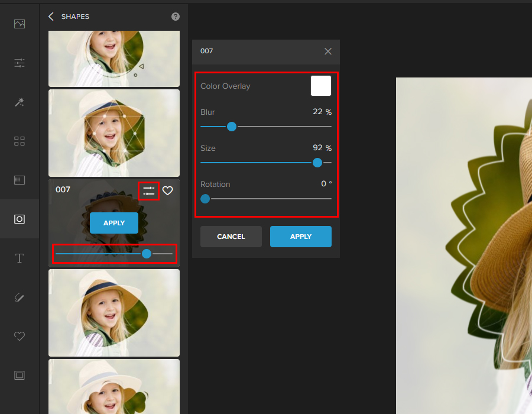The image size is (532, 414).
Task: Select the adjustments sliders tool in the sidebar
Action: [20, 63]
